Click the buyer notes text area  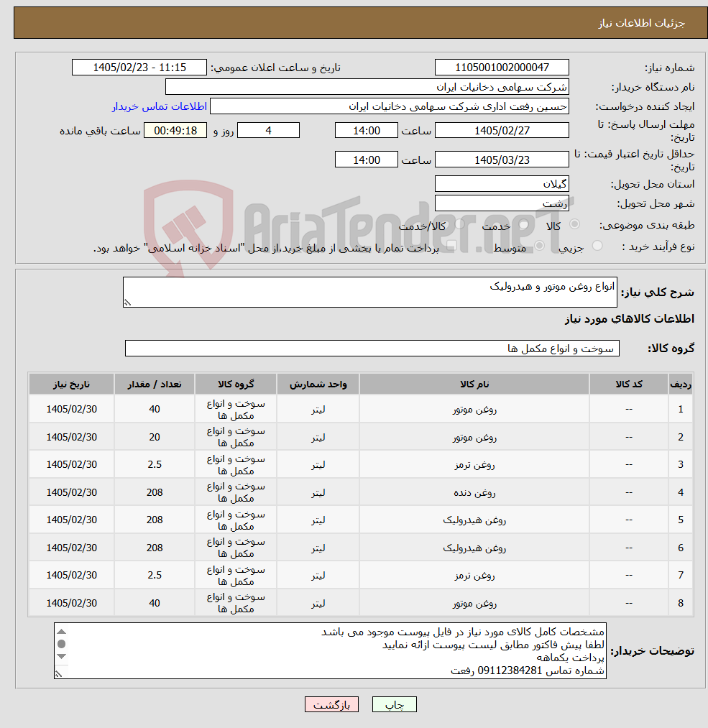point(330,650)
